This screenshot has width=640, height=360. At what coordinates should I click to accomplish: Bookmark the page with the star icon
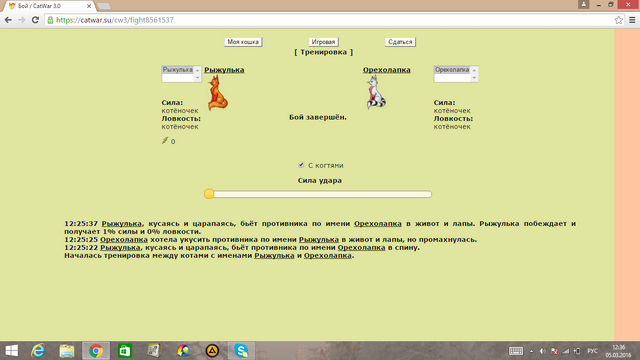[618, 20]
